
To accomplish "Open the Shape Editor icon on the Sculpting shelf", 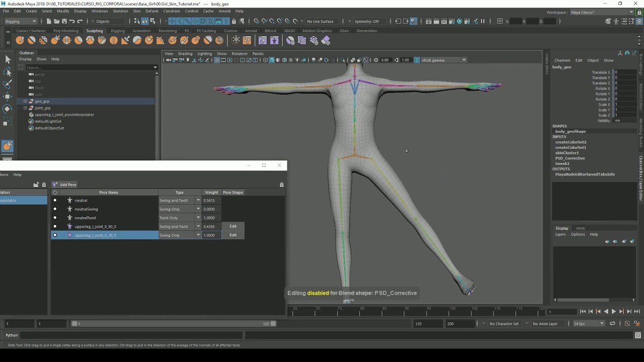I will point(263,40).
